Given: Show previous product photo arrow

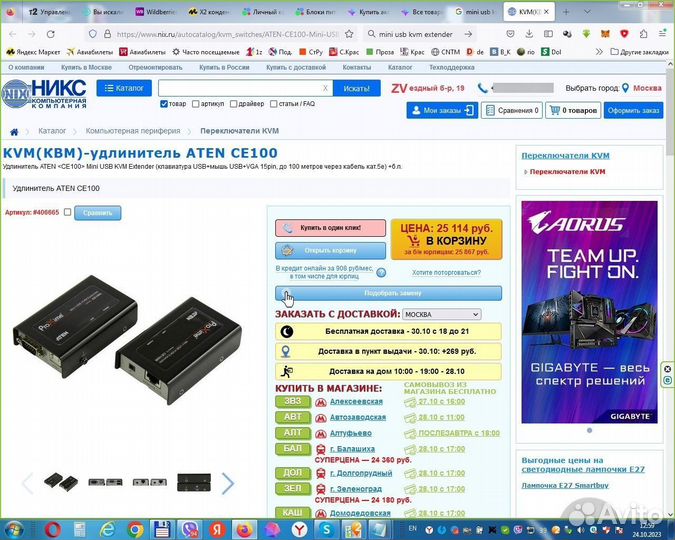Looking at the screenshot, I should coord(28,483).
